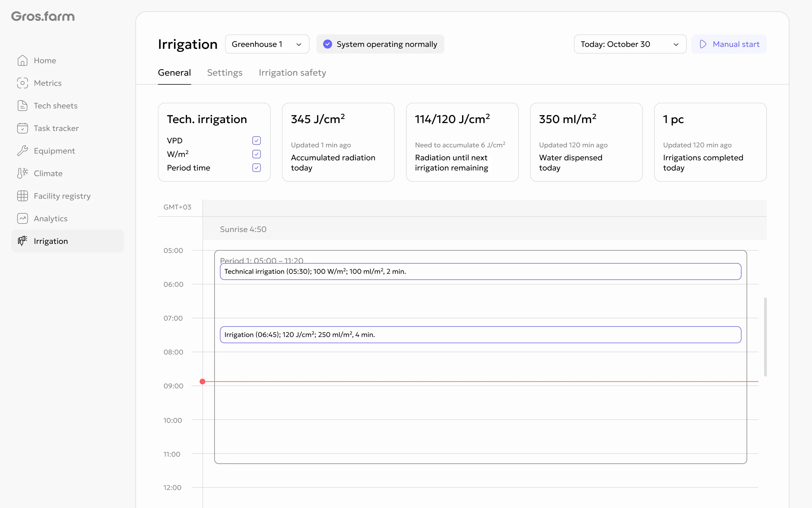
Task: Click the status checkmark icon
Action: (328, 44)
